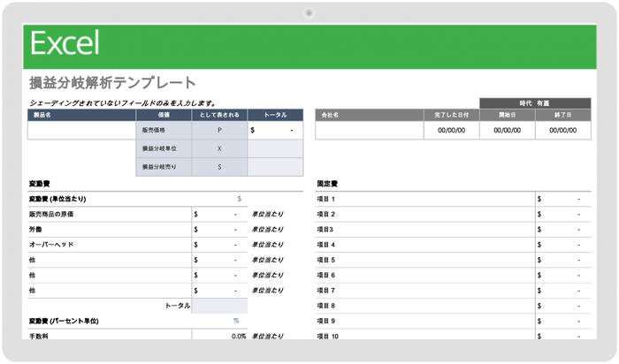Select the 終了日 header
The image size is (619, 364).
(563, 115)
